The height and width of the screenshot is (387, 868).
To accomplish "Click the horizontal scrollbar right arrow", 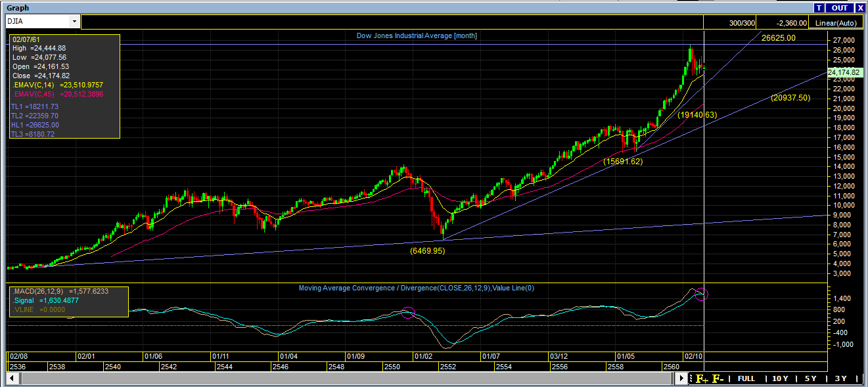I will click(x=682, y=378).
